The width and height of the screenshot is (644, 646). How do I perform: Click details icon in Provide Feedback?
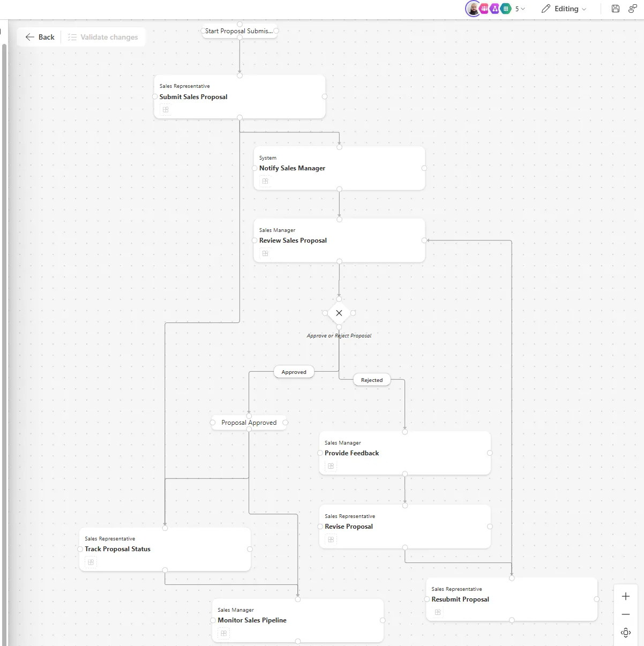coord(331,466)
